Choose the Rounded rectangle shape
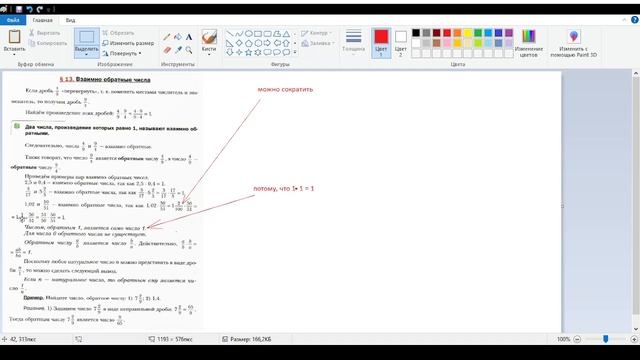 (267, 33)
